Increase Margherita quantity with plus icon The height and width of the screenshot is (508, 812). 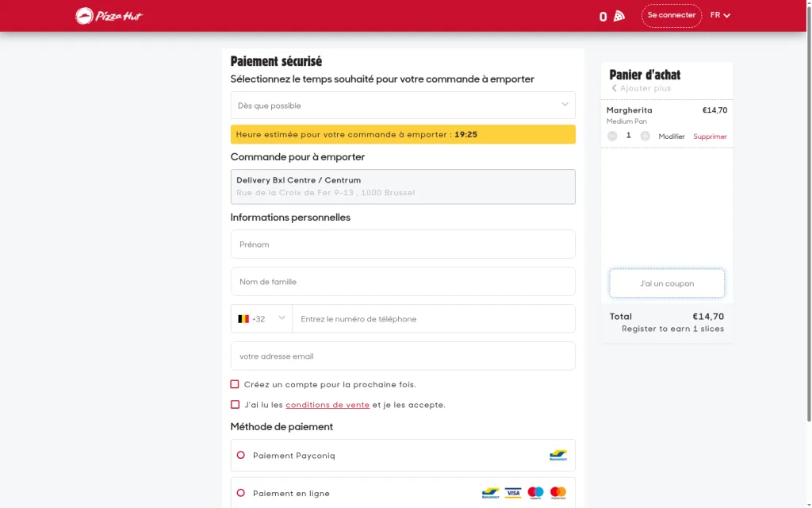[x=645, y=136]
